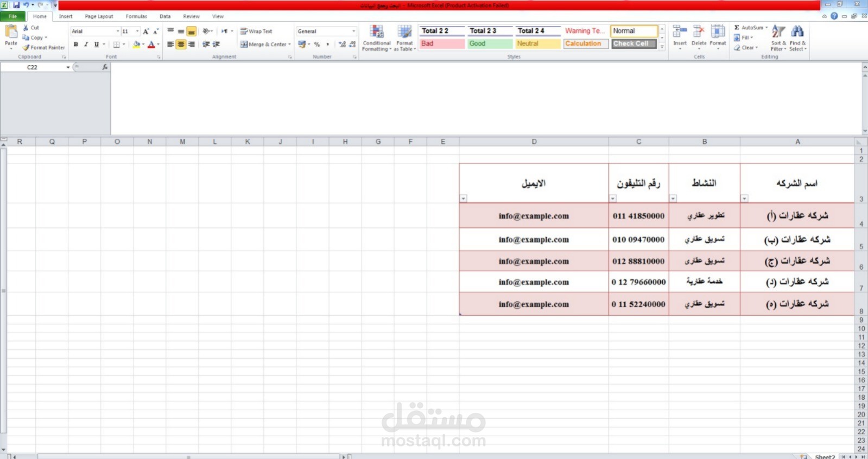Screen dimensions: 868x459
Task: Apply the Good cell style
Action: [x=490, y=43]
